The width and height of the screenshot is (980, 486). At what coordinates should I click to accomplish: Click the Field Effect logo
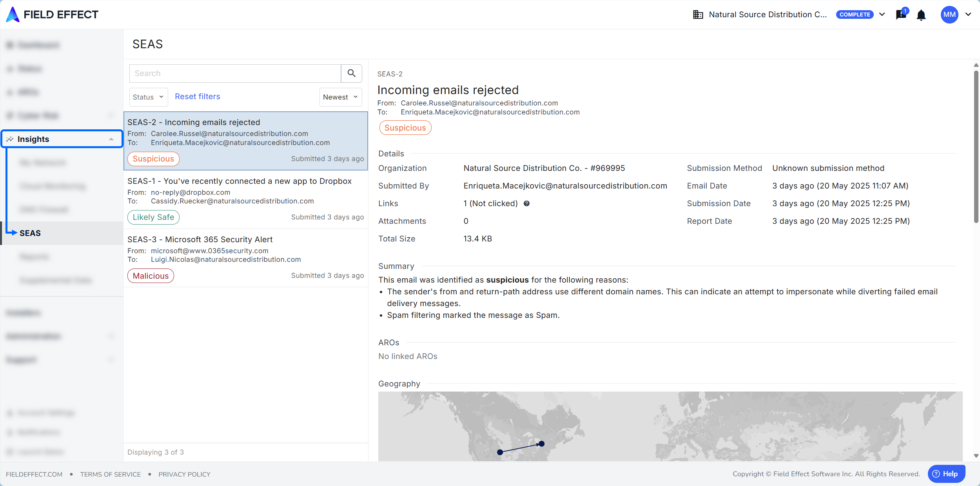coord(52,15)
